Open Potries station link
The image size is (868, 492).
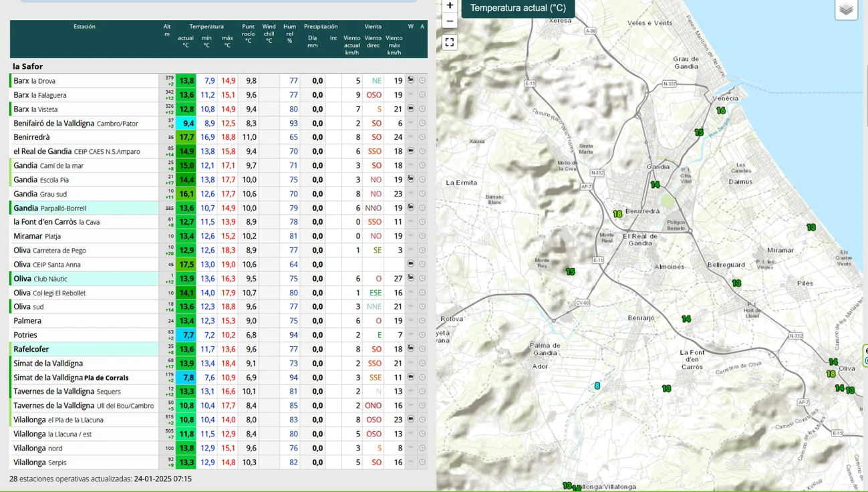[25, 335]
